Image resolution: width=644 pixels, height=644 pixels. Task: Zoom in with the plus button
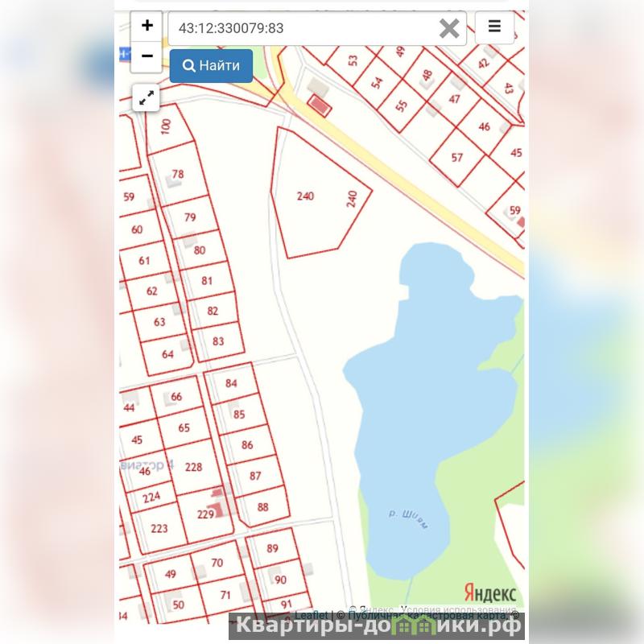pos(147,26)
